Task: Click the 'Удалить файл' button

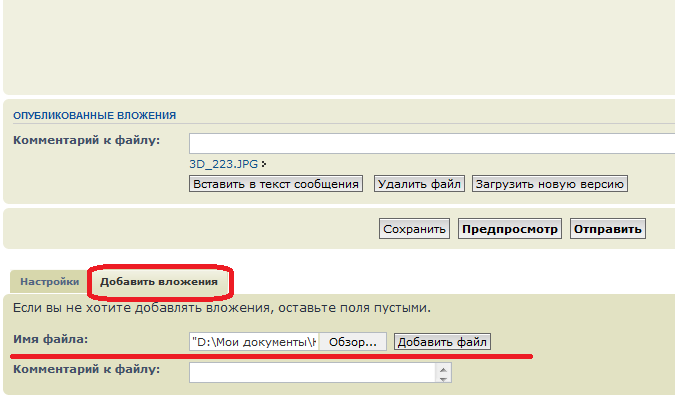Action: pos(419,184)
